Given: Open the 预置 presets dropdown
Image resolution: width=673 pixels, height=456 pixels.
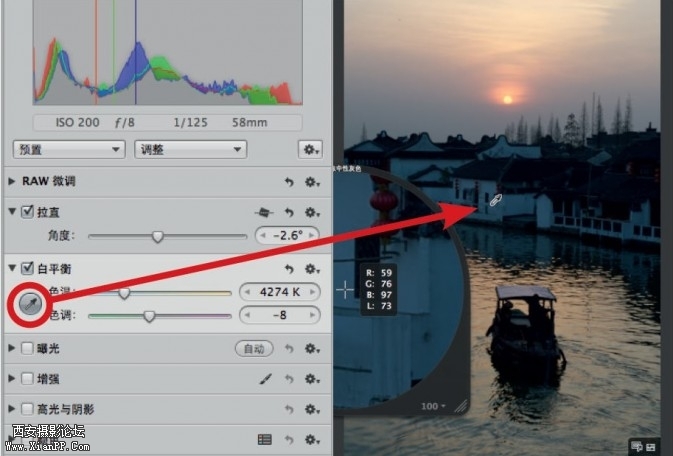Looking at the screenshot, I should (x=68, y=149).
